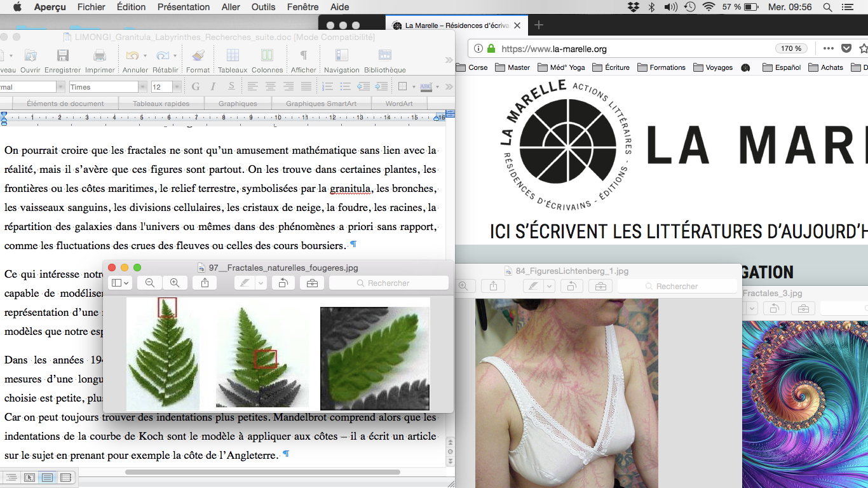Click the ABC text highlight color button
Screen dimensions: 868x488
coord(426,87)
